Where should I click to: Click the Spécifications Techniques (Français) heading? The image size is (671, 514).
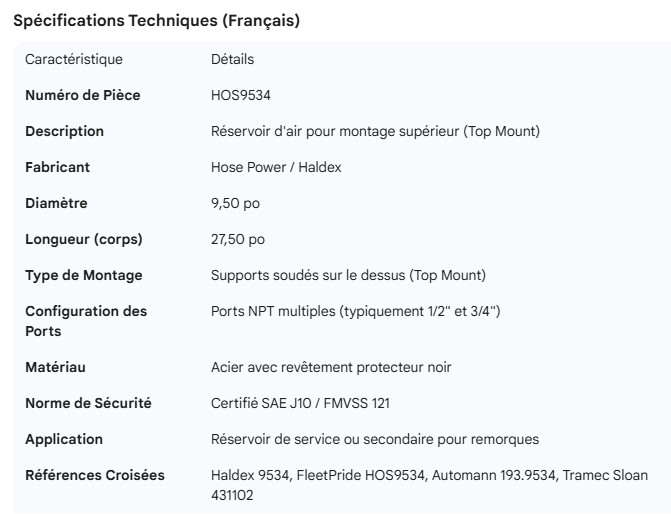click(156, 21)
